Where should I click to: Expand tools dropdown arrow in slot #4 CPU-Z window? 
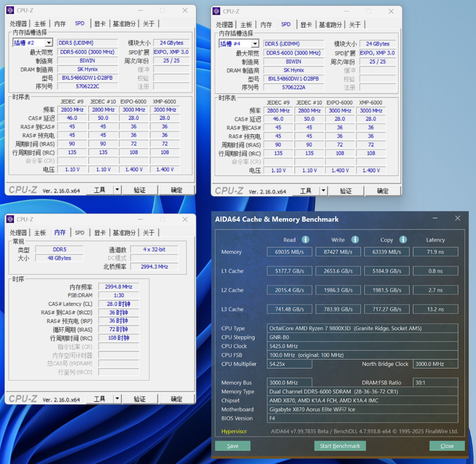323,191
